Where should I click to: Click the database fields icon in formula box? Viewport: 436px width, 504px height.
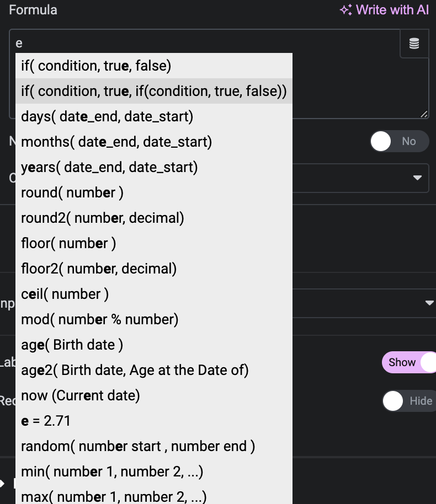414,44
